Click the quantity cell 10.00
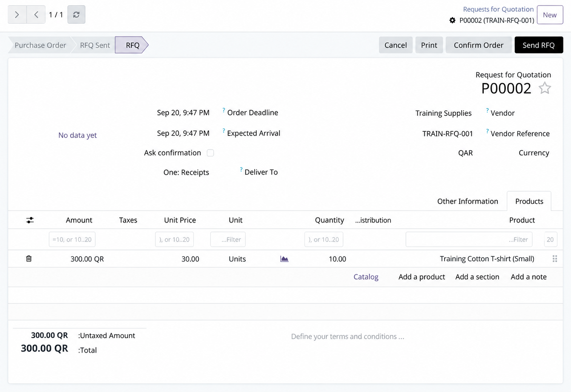The image size is (571, 392). pyautogui.click(x=337, y=259)
